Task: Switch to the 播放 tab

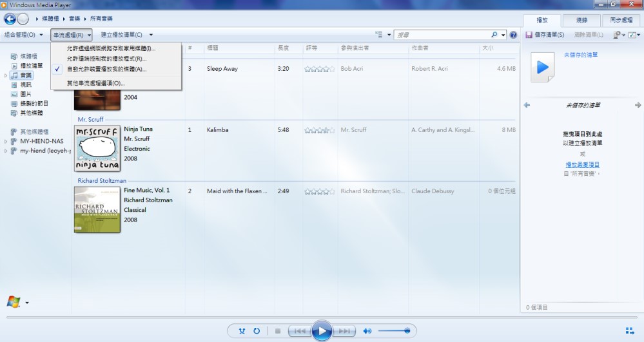Action: tap(542, 20)
